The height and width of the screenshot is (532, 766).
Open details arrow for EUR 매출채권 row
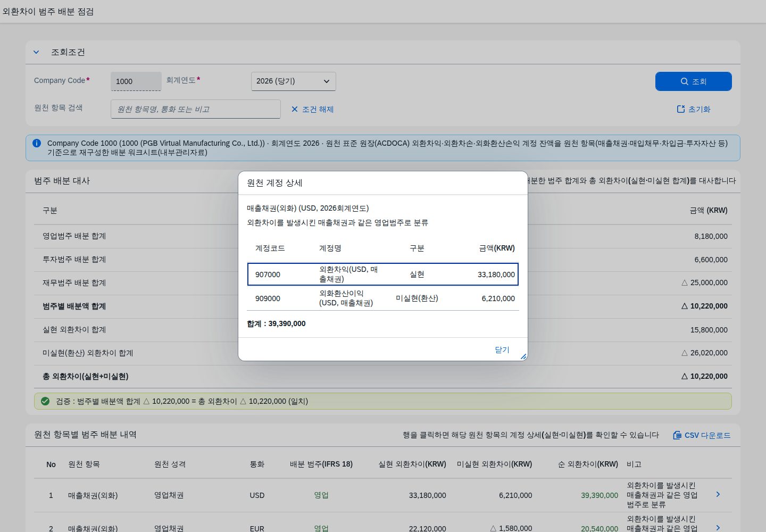click(718, 528)
